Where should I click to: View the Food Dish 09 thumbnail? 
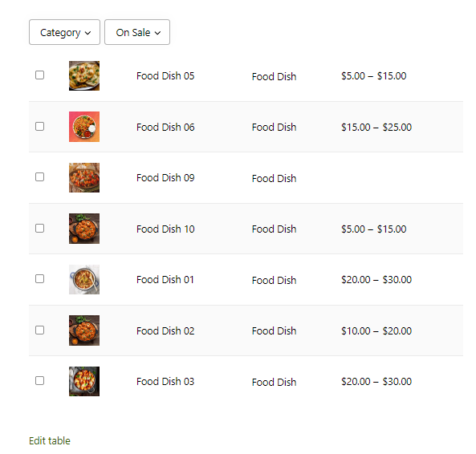point(84,178)
